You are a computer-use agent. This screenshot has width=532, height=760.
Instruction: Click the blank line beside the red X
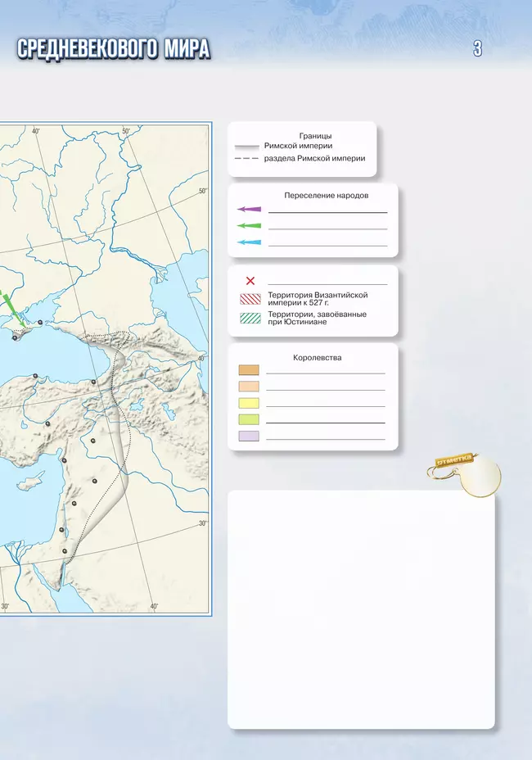pyautogui.click(x=327, y=283)
